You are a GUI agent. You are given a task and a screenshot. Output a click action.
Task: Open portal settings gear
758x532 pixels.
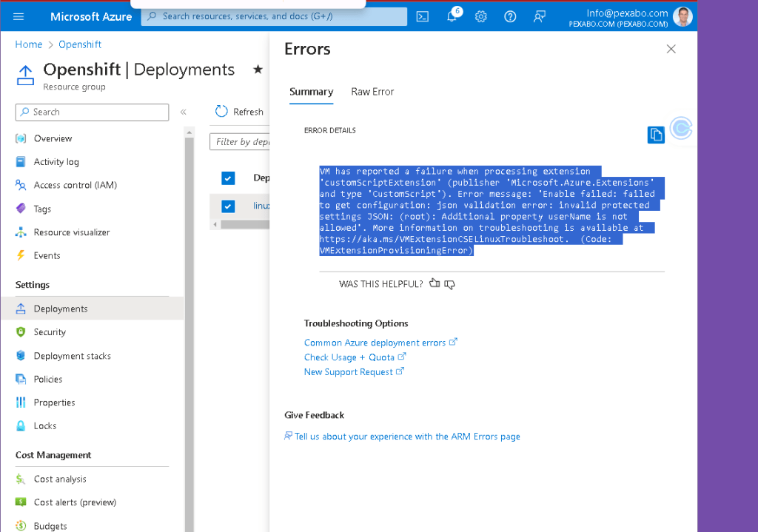click(x=480, y=16)
